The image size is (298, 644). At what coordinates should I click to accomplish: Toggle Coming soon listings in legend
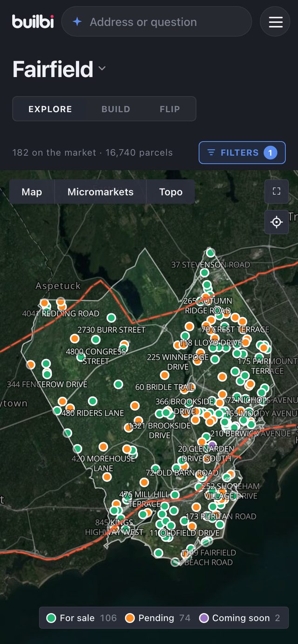tap(240, 618)
